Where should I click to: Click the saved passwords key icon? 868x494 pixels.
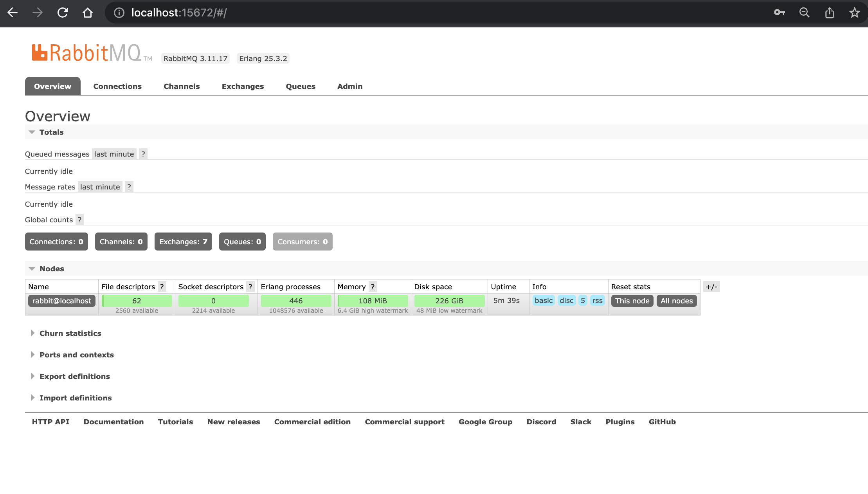[779, 13]
